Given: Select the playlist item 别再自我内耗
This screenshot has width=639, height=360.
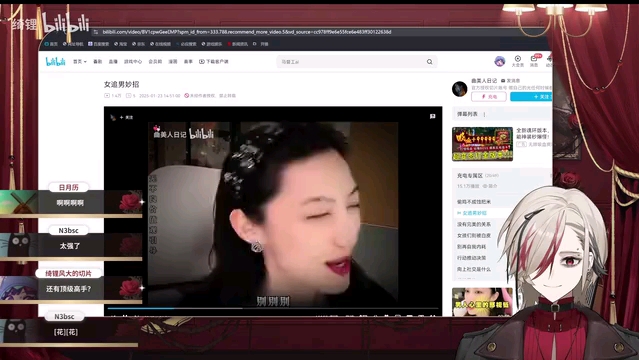Looking at the screenshot, I should coord(472,247).
